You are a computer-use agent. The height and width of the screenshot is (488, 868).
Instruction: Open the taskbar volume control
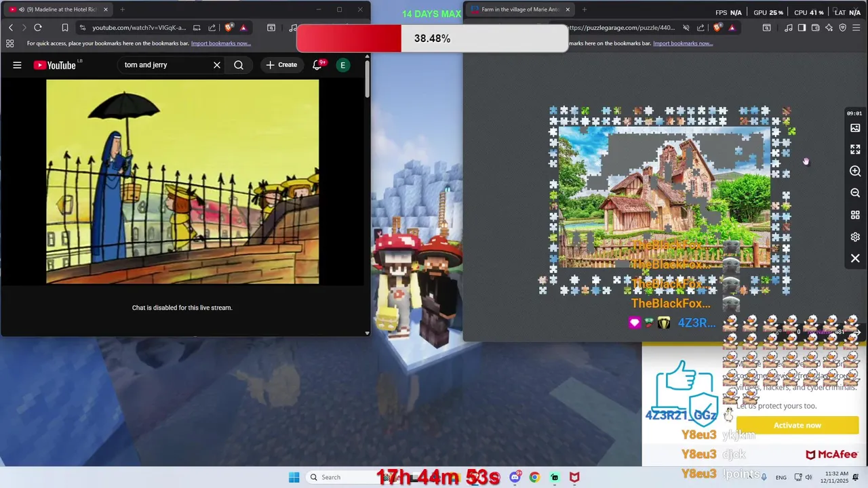(x=810, y=477)
